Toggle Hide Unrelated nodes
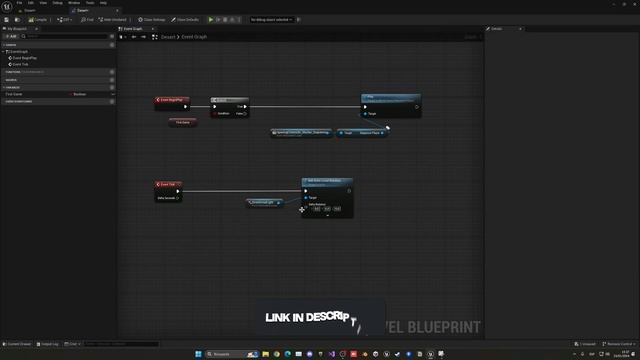The image size is (640, 360). coord(113,20)
